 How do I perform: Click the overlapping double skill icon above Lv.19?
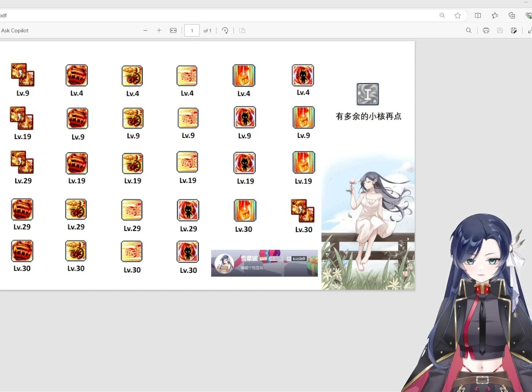pos(22,118)
